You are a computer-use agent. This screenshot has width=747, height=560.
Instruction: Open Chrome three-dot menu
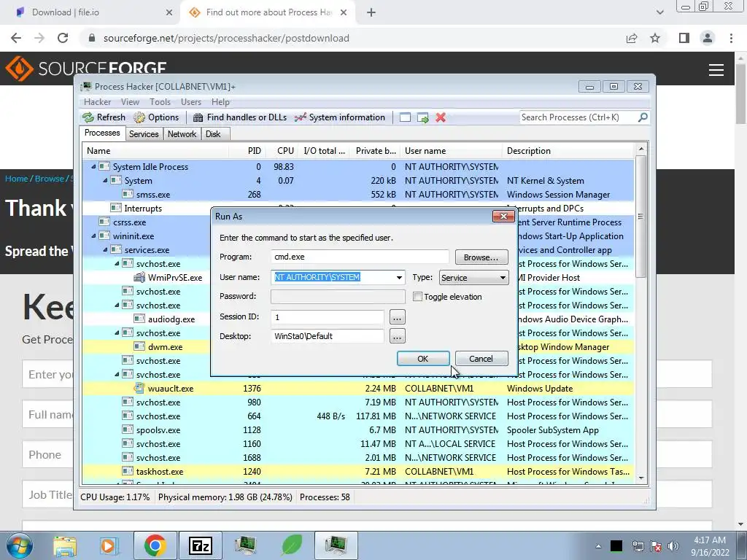pyautogui.click(x=731, y=38)
